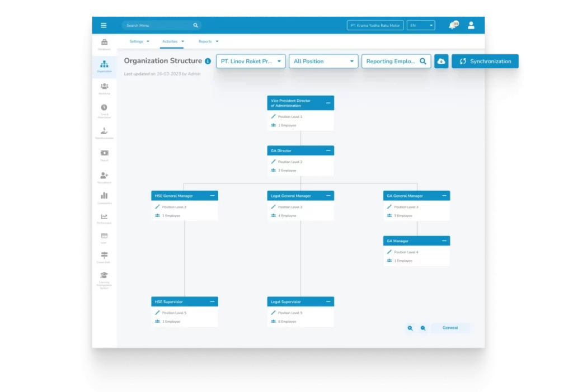Select the Legal Supervisor card title
573x392 pixels.
(x=286, y=302)
